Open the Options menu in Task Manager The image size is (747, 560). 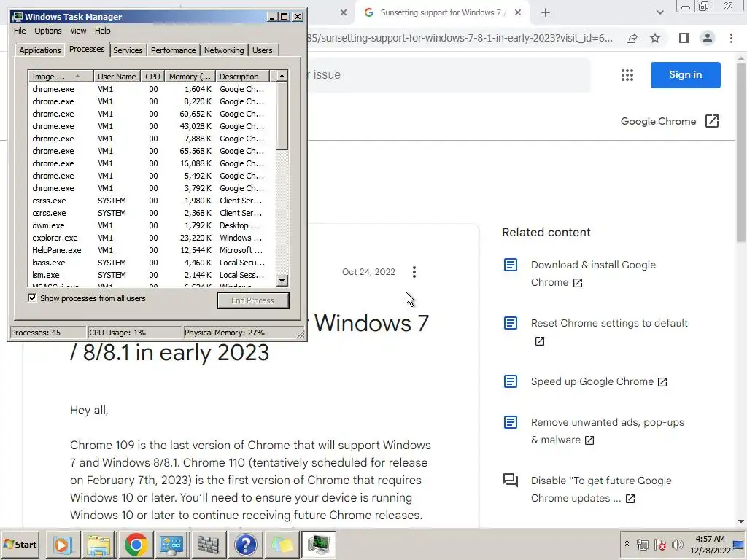tap(47, 31)
